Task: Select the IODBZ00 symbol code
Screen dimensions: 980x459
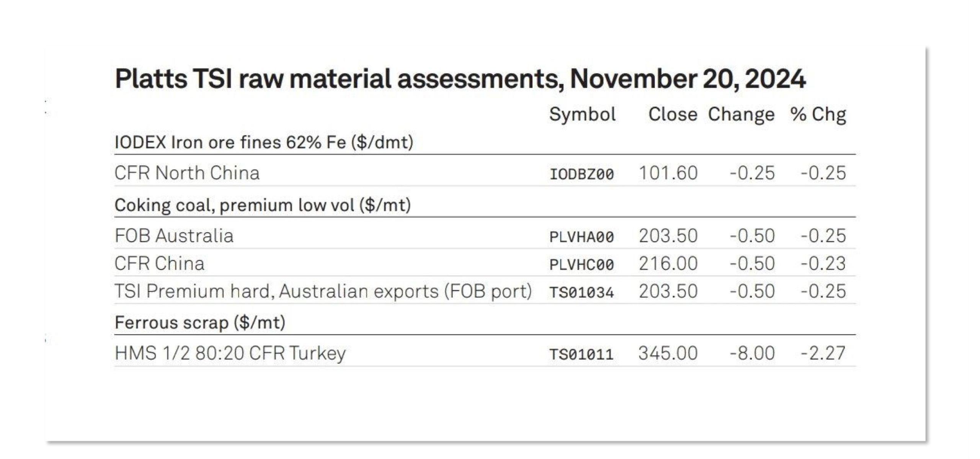Action: 582,174
